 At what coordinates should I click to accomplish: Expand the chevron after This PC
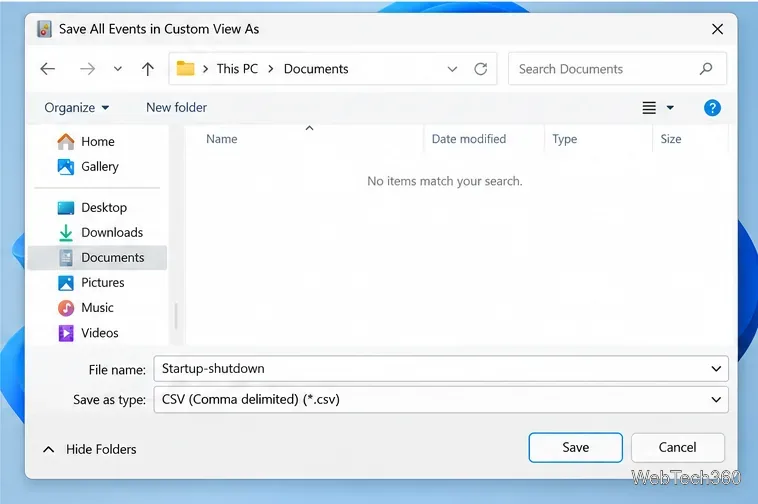tap(271, 69)
